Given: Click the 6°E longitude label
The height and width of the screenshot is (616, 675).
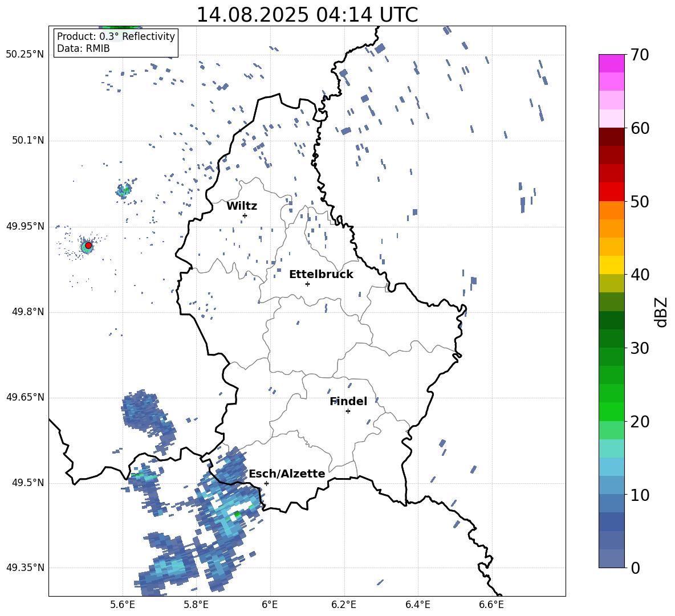Looking at the screenshot, I should [270, 605].
